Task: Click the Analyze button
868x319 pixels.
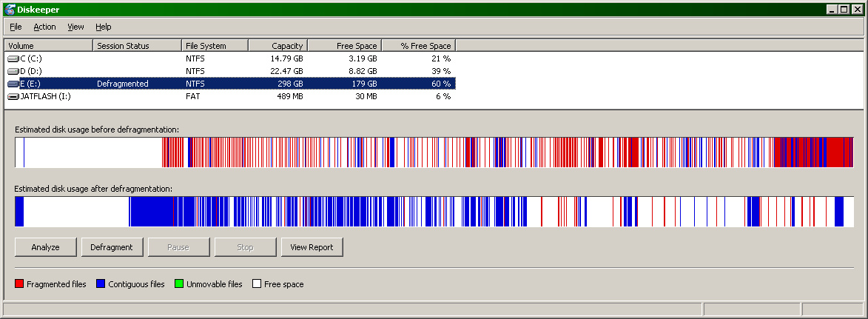Action: point(45,247)
